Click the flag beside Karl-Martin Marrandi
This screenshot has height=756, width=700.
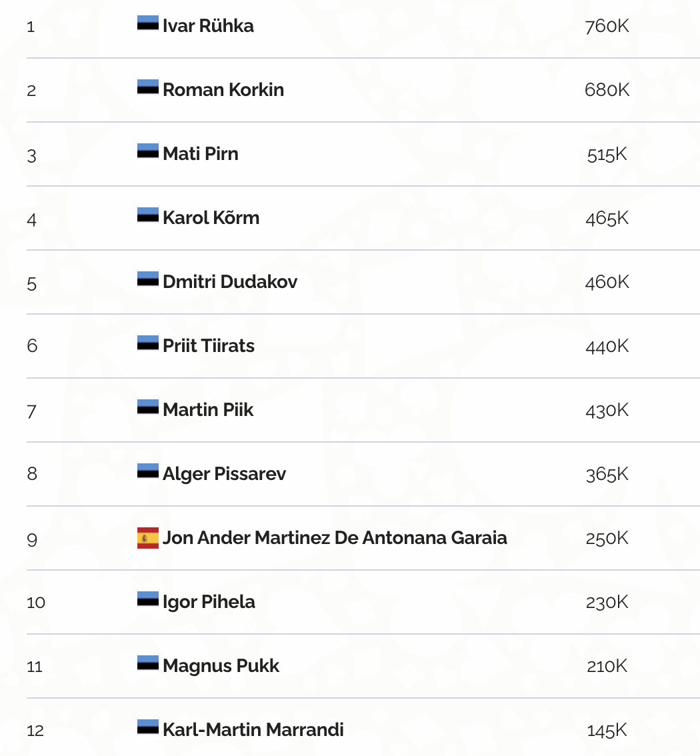click(x=147, y=727)
